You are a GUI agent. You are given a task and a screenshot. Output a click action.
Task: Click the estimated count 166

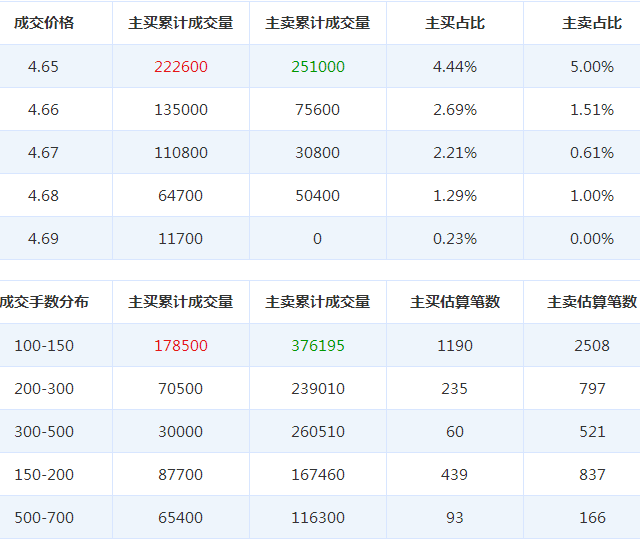[592, 518]
